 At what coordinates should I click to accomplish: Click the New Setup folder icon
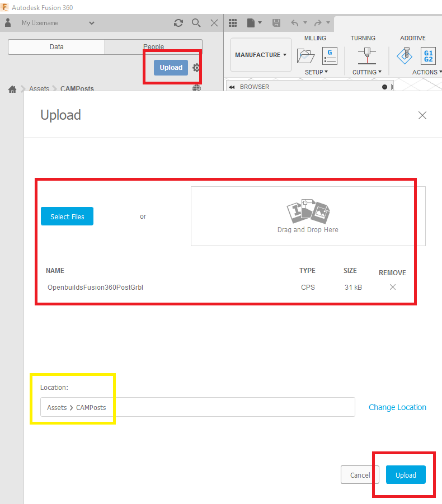point(306,56)
